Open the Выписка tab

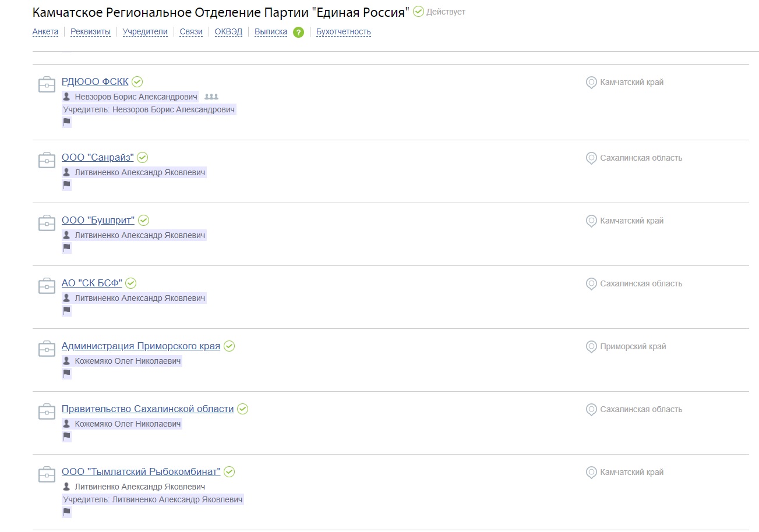coord(271,32)
